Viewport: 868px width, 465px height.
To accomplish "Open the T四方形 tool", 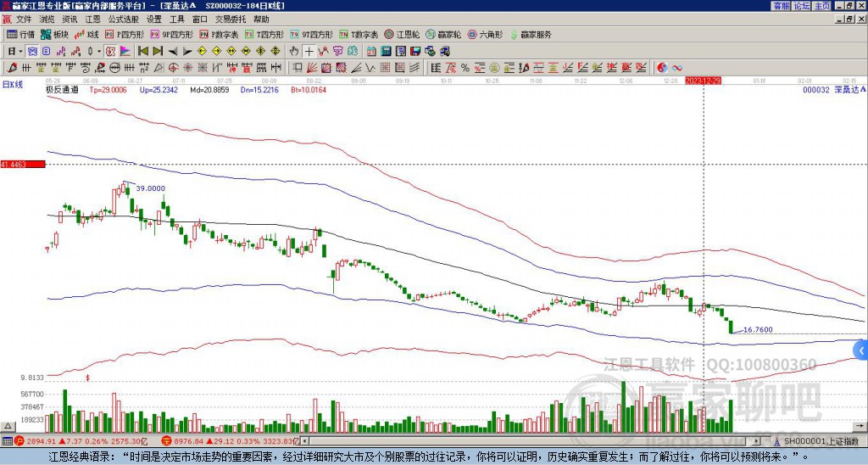I will 264,34.
